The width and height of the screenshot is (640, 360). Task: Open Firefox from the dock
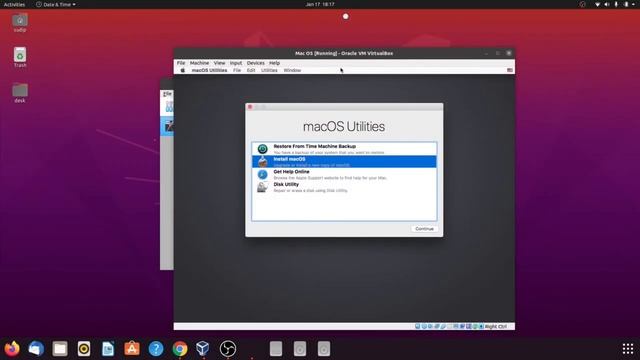coord(12,349)
